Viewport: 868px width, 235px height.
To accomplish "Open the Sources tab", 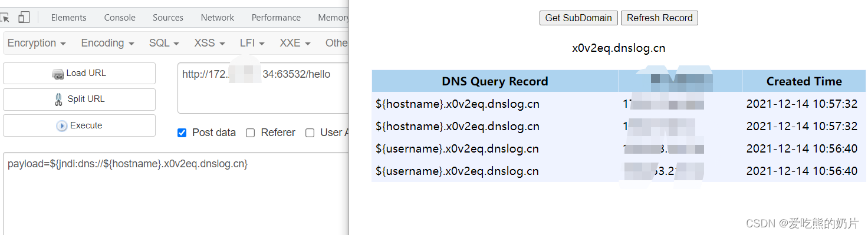I will (168, 18).
